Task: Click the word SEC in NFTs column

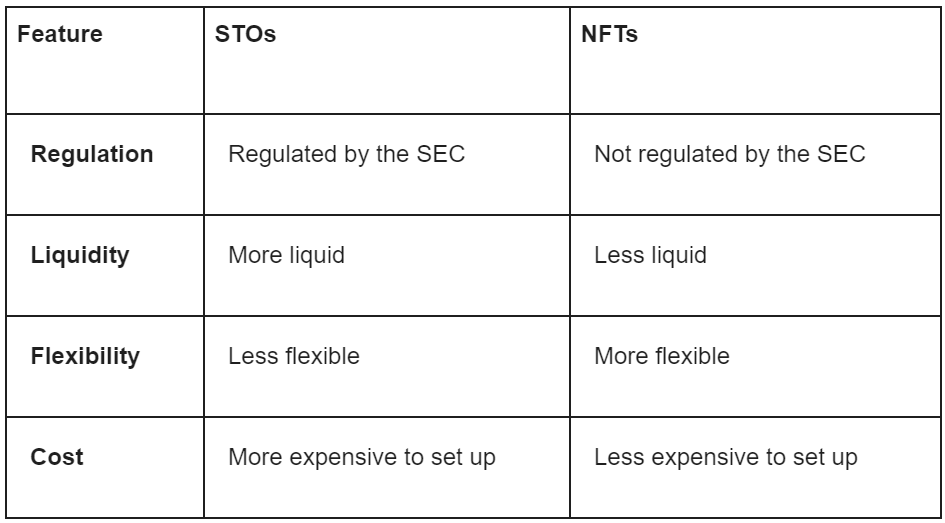Action: point(841,154)
